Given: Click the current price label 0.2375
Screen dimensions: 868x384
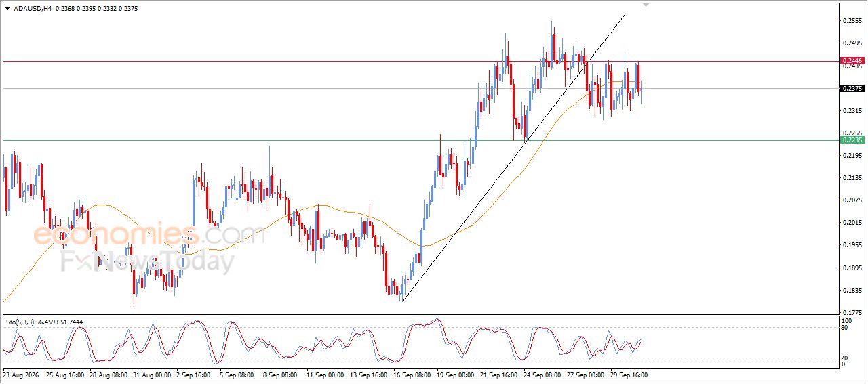Looking at the screenshot, I should coord(852,88).
